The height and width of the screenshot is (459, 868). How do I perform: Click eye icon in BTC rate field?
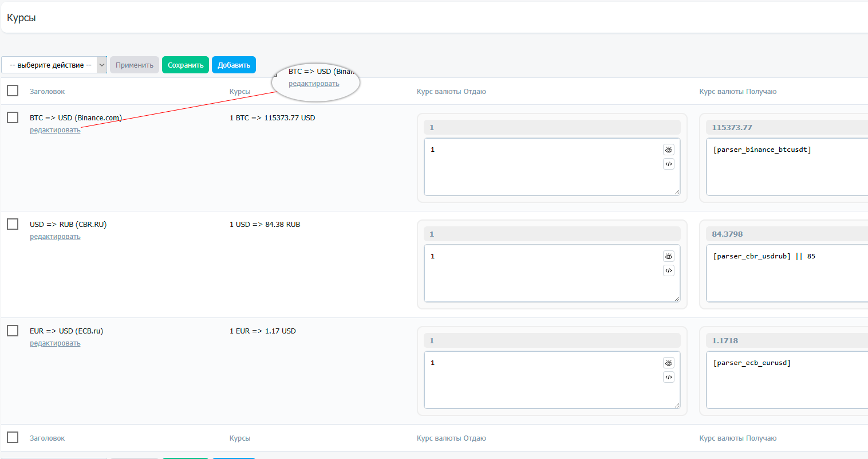pyautogui.click(x=668, y=150)
